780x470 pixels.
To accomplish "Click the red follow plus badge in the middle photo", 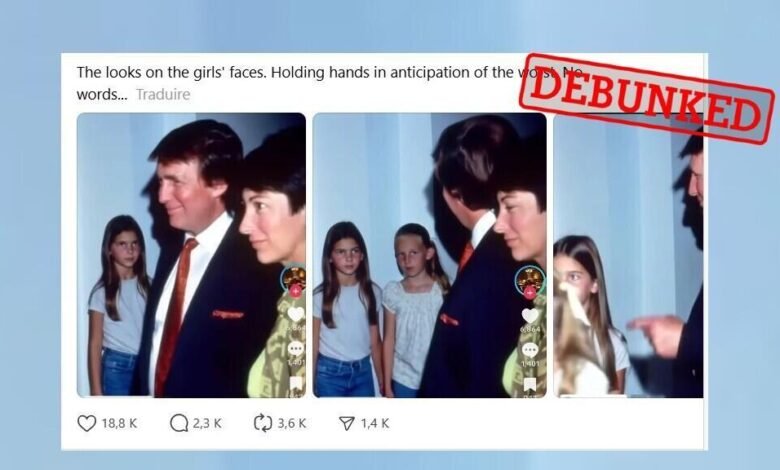I will click(x=530, y=292).
